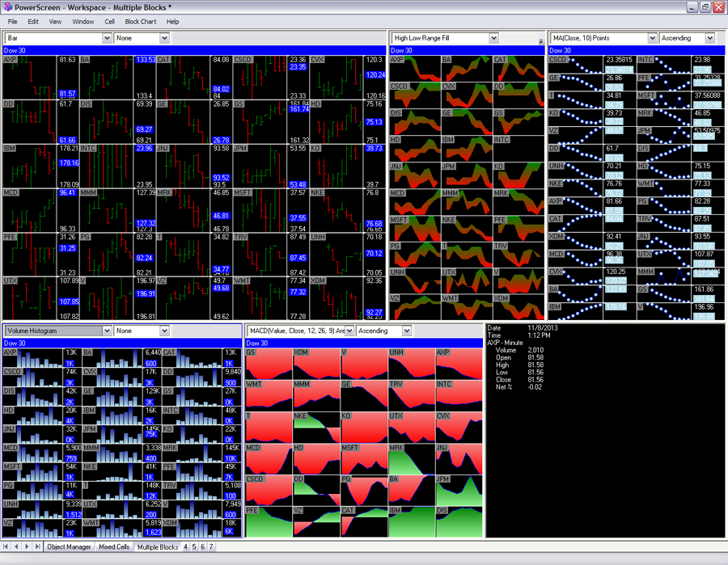Viewport: 728px width, 565px height.
Task: Switch to the Mixed Cells tab
Action: tap(114, 547)
